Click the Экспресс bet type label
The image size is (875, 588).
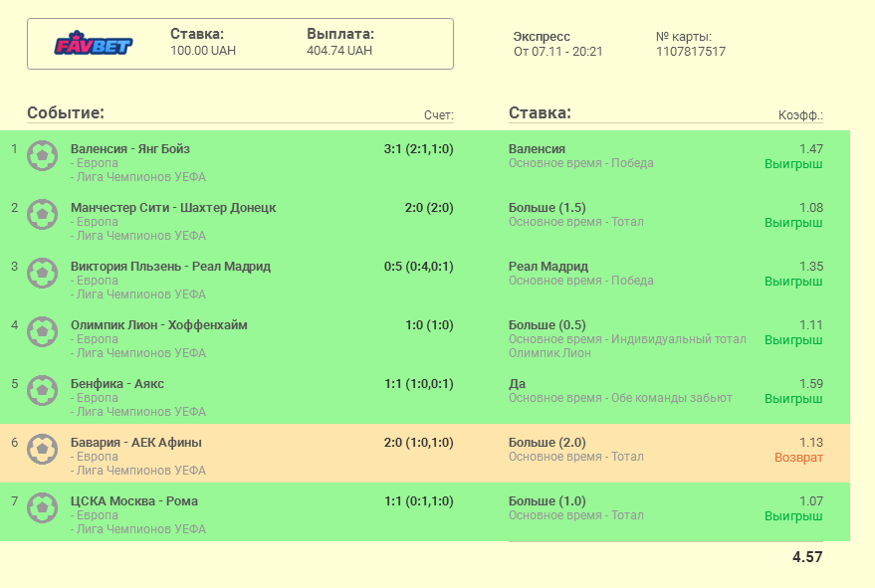[x=542, y=37]
